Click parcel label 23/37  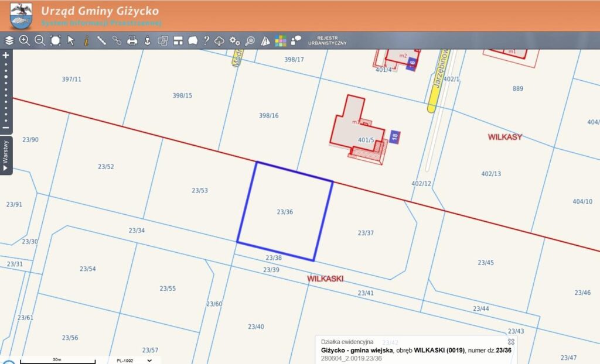366,233
